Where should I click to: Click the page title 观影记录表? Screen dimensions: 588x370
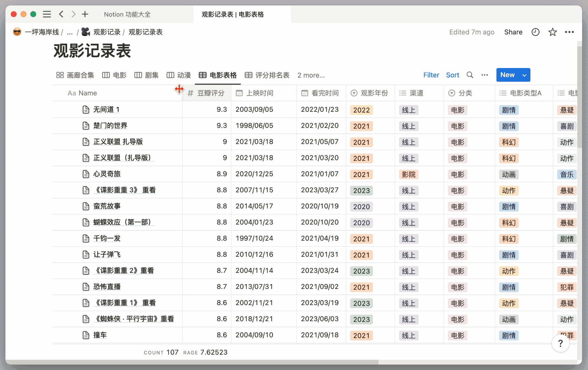coord(92,51)
